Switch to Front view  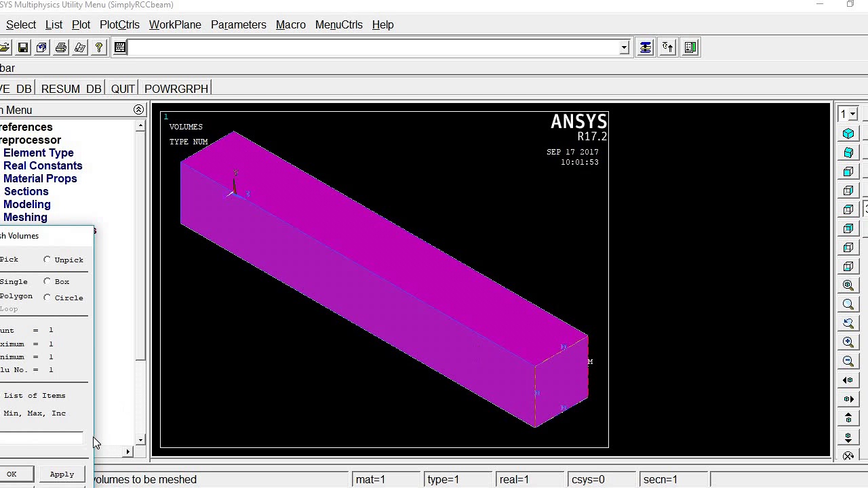(848, 171)
